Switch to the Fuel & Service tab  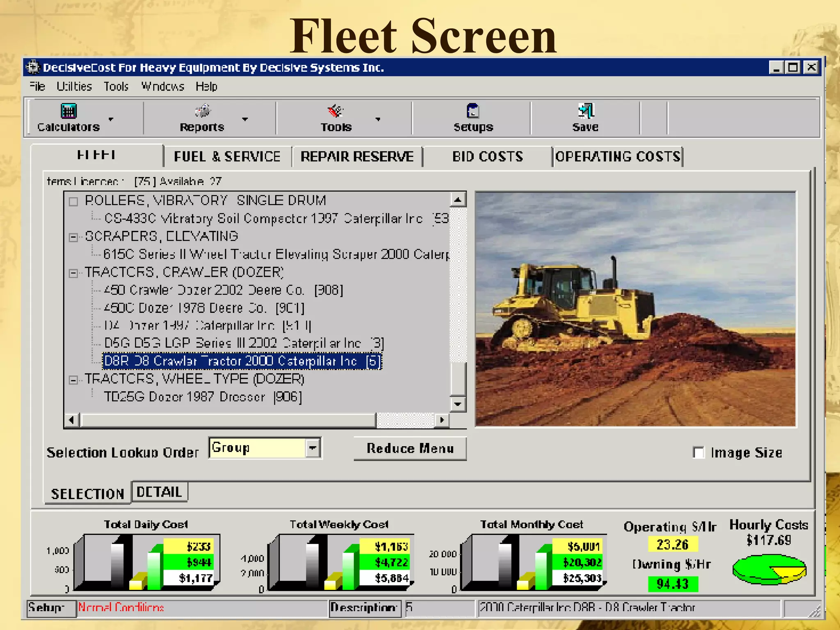click(227, 157)
